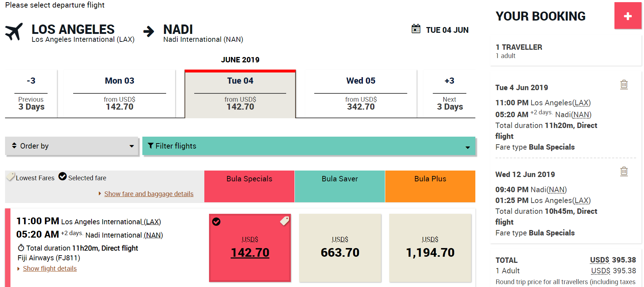Go to Previous 3 Days
The height and width of the screenshot is (287, 644).
31,94
